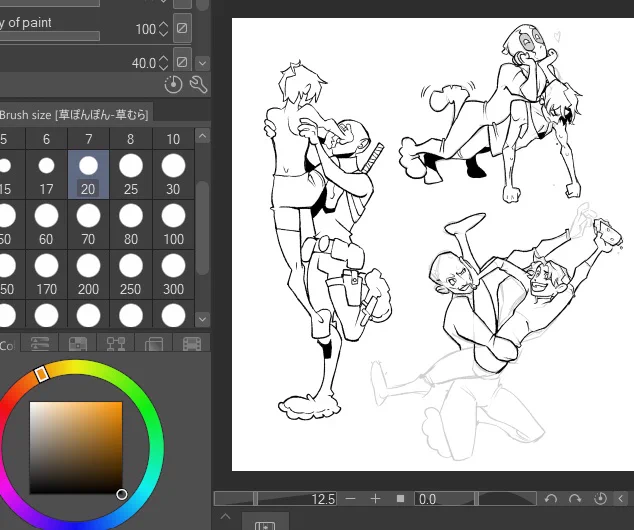
Task: Click the black color picker handle
Action: (x=122, y=494)
